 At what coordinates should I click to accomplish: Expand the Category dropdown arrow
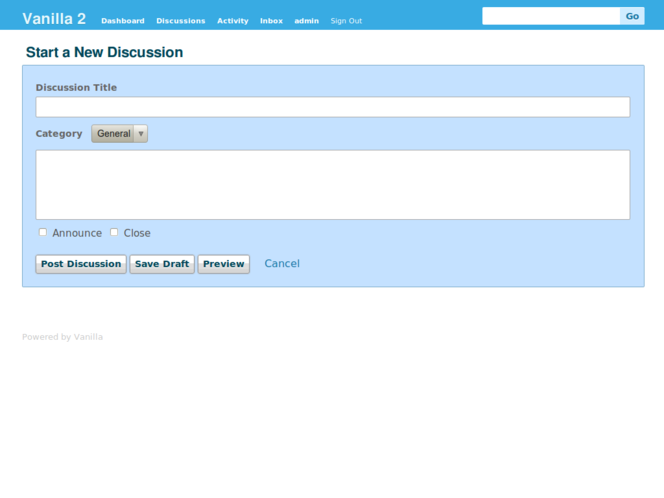coord(141,134)
